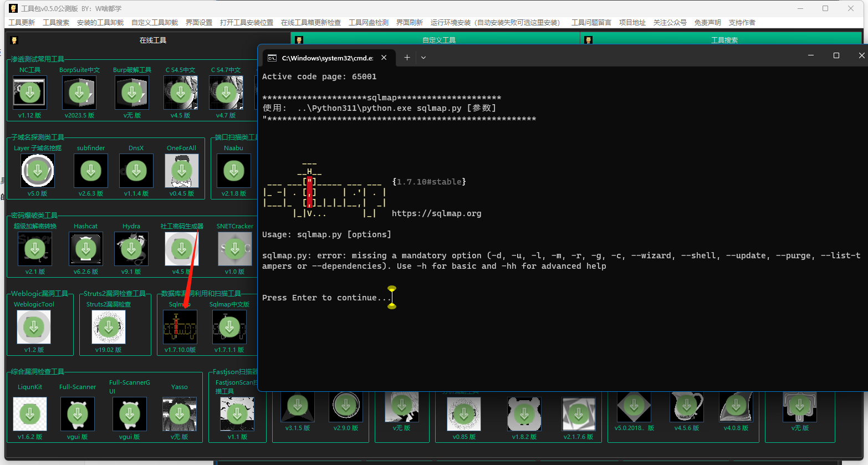The height and width of the screenshot is (465, 868).
Task: Click the WeblogicTool icon
Action: (34, 327)
